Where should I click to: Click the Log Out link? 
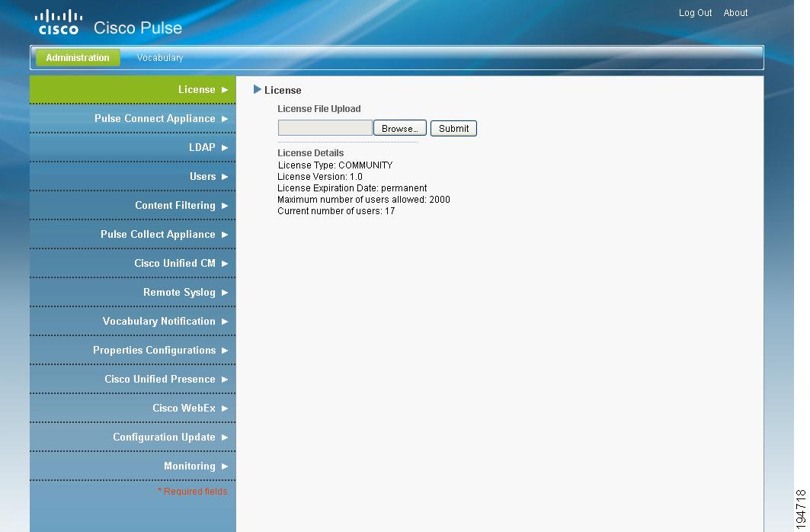(694, 12)
